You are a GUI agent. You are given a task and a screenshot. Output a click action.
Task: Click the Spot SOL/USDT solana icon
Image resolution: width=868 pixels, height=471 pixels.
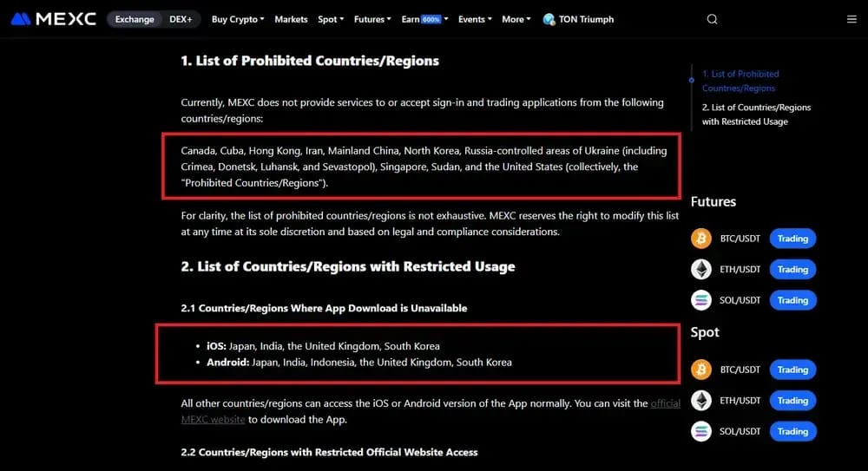(x=700, y=431)
